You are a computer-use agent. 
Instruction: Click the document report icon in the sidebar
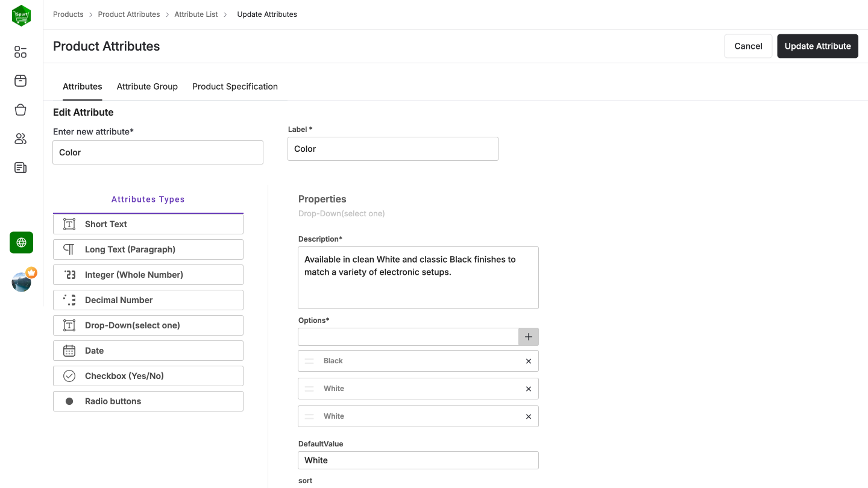click(20, 167)
